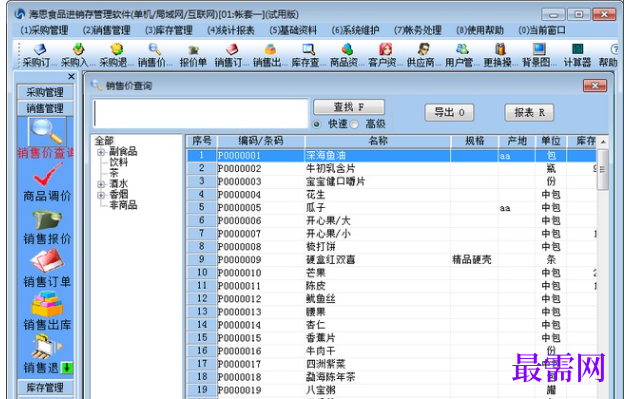The height and width of the screenshot is (399, 624).
Task: Select 饮料 in the category tree
Action: point(119,162)
